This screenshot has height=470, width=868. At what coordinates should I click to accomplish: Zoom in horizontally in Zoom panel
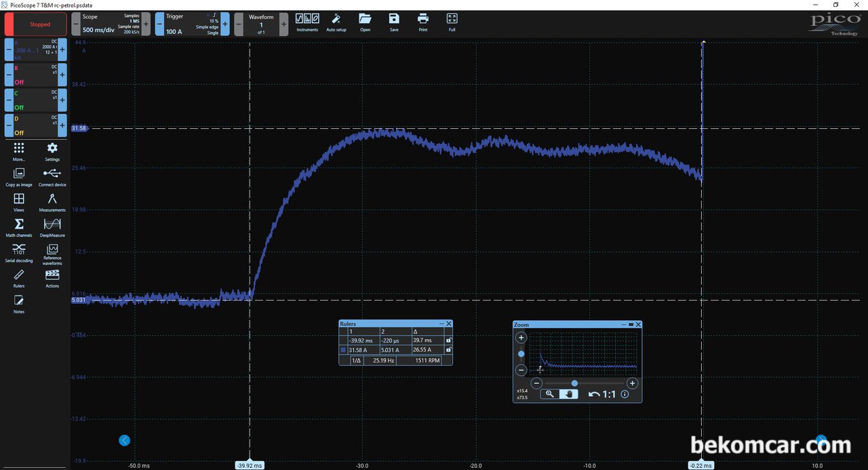pos(633,383)
